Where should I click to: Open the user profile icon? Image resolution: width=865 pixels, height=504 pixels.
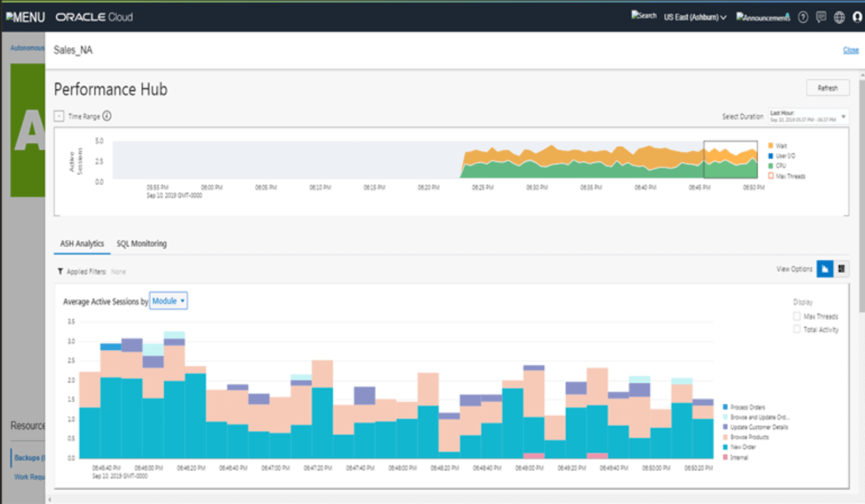(x=857, y=17)
